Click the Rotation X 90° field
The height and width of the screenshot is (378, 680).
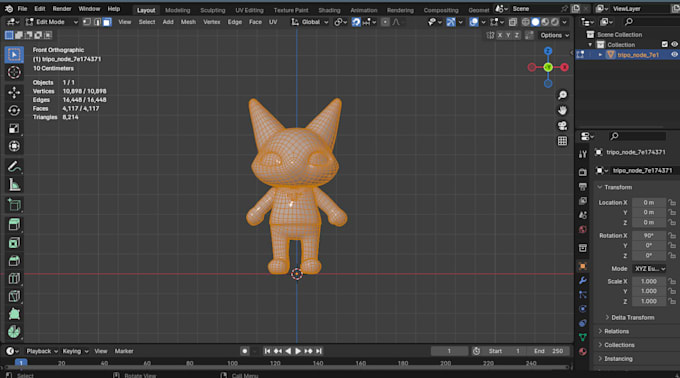pyautogui.click(x=648, y=235)
